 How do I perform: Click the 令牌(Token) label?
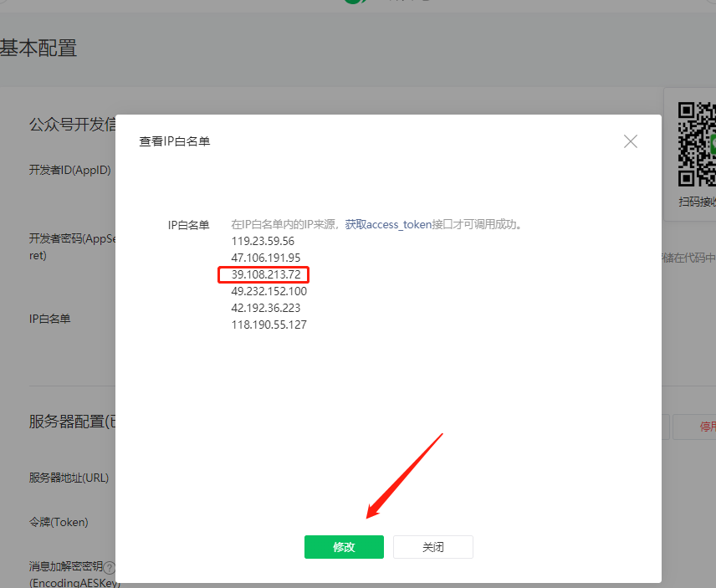click(x=59, y=522)
